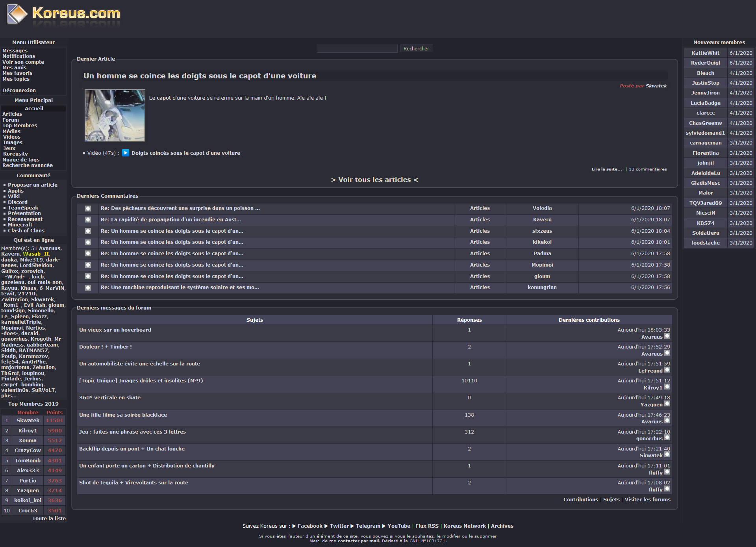Click 'Voir tous les articles' link
Viewport: 756px width, 547px height.
(x=374, y=180)
